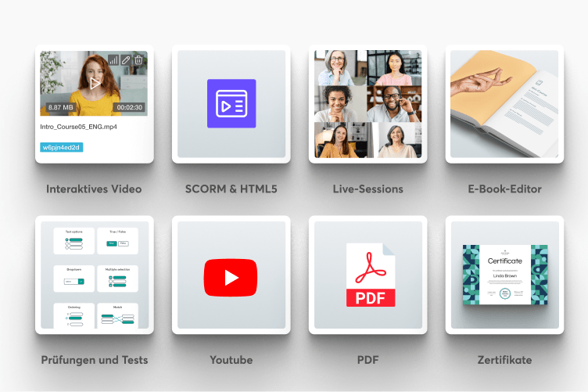This screenshot has width=588, height=392.
Task: Select the first radio option in Text options
Action: (x=67, y=239)
